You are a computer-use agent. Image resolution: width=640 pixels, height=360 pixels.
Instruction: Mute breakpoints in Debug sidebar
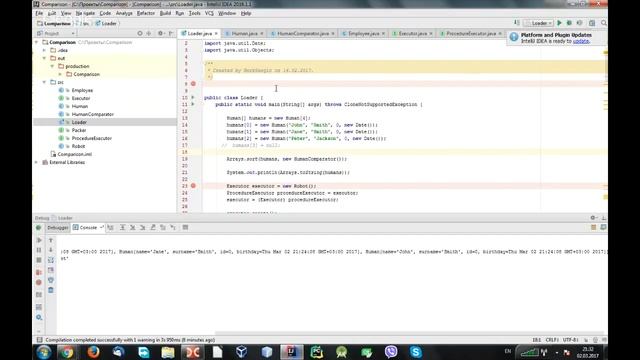(x=39, y=282)
